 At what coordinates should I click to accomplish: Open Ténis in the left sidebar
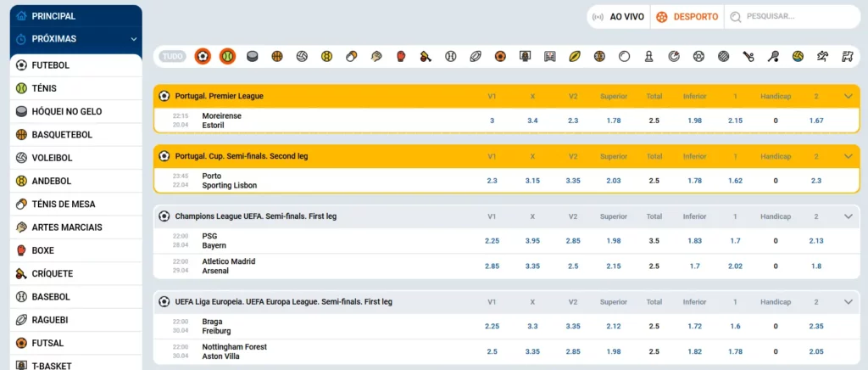[x=75, y=88]
